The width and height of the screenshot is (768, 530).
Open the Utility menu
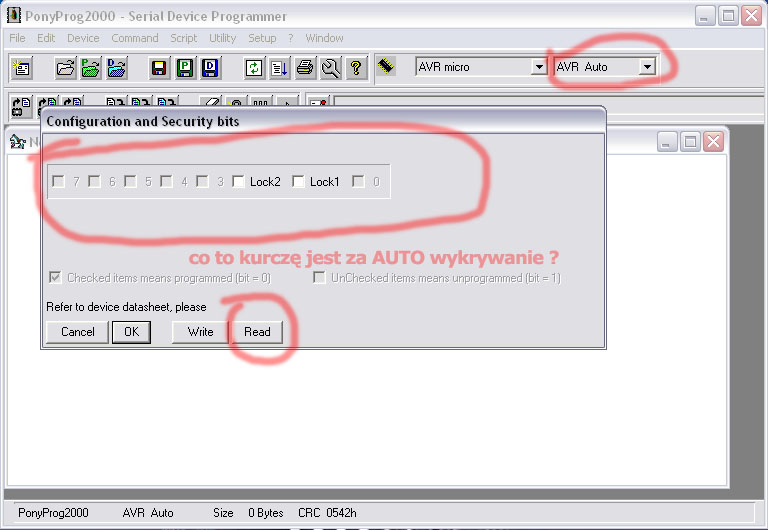click(x=222, y=38)
